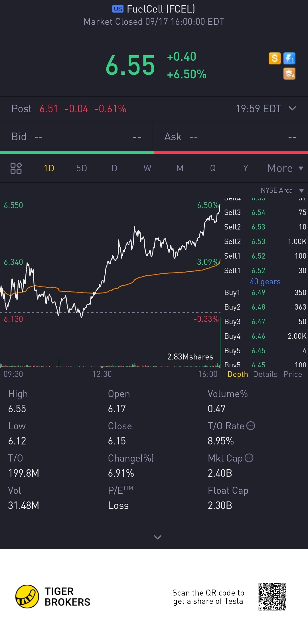Switch to the 5D chart tab
This screenshot has width=308, height=644.
coord(82,168)
